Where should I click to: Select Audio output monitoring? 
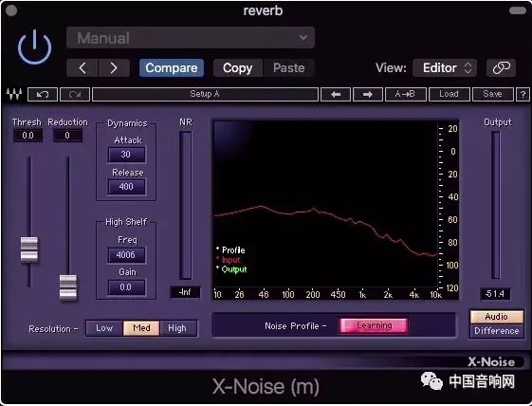coord(496,317)
